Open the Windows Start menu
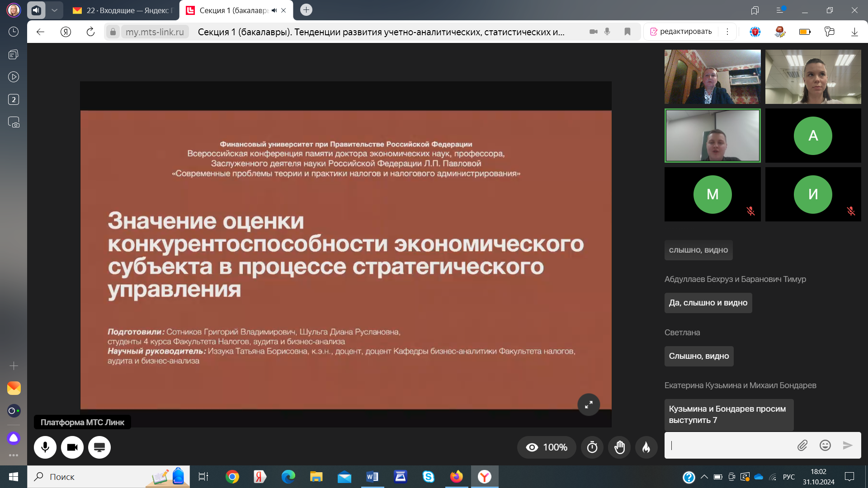 (x=14, y=477)
